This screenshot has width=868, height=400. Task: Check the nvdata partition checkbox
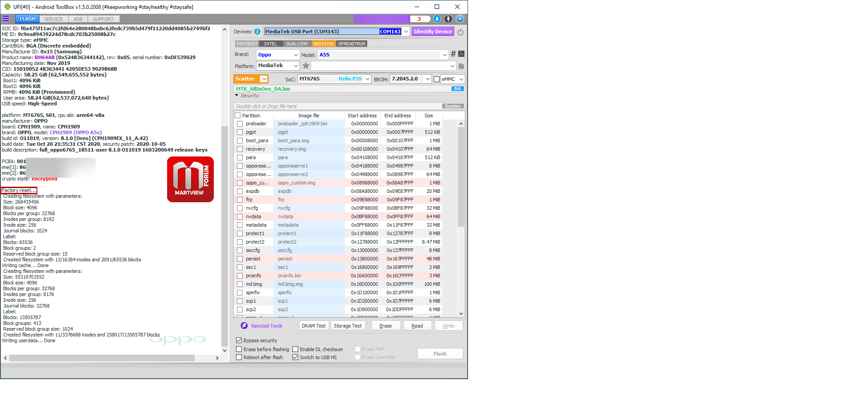tap(240, 217)
